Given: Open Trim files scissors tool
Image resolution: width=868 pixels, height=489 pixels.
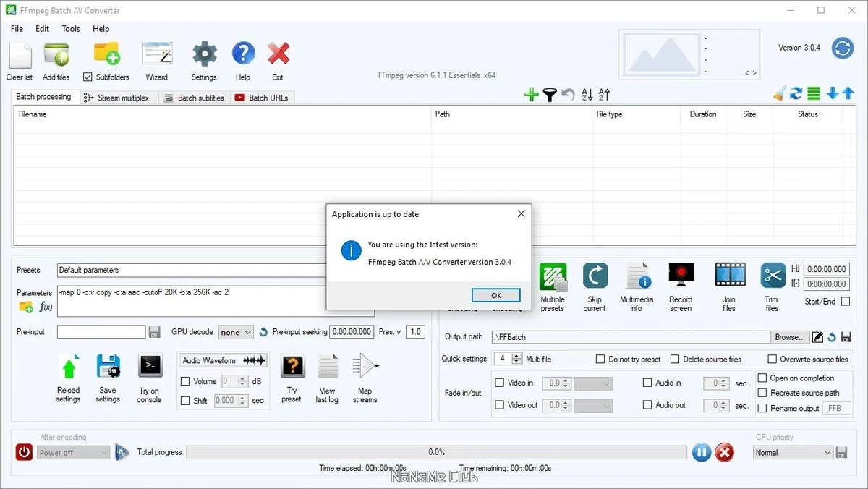Looking at the screenshot, I should point(773,276).
